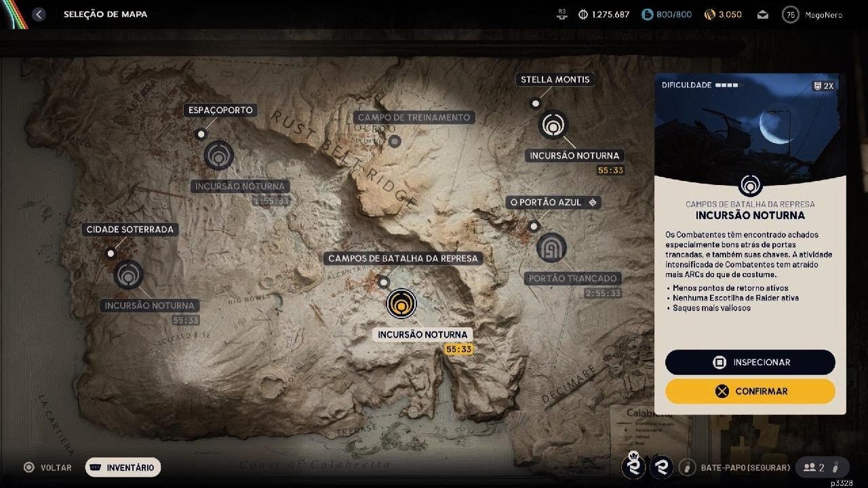The height and width of the screenshot is (488, 868).
Task: Click the highlighted Incursão Noturna label
Action: pyautogui.click(x=422, y=334)
